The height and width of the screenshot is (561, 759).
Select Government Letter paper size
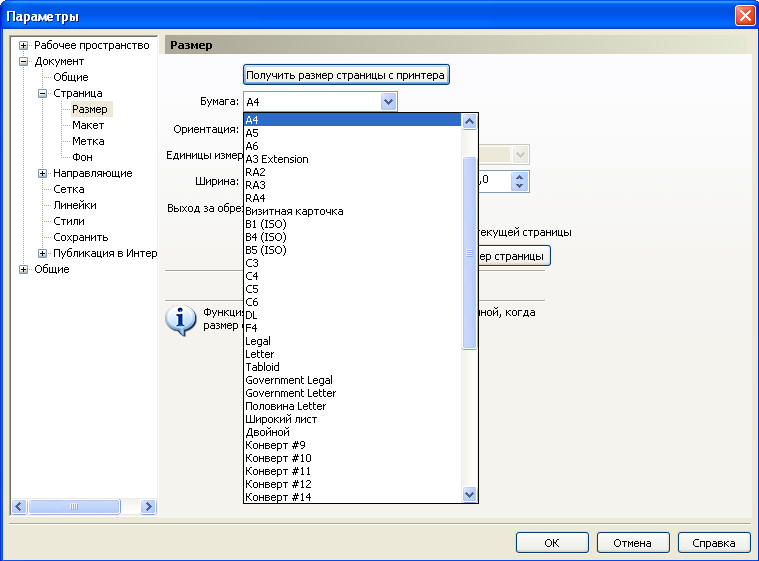[352, 394]
